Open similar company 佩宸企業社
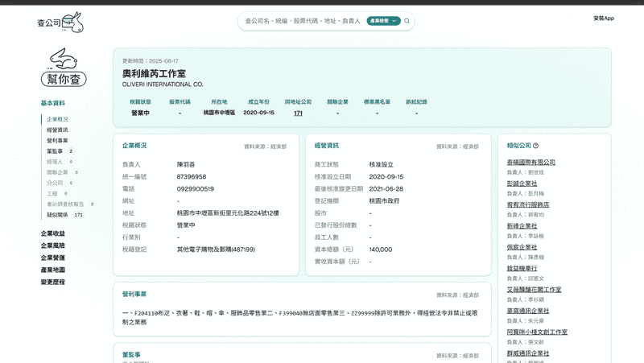Screen dimensions: 644x363 522,247
